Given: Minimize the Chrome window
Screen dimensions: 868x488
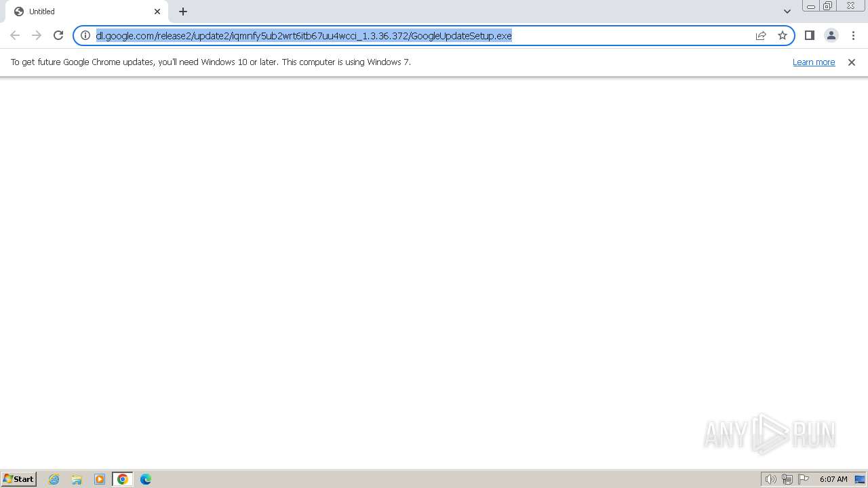Looking at the screenshot, I should pos(810,6).
